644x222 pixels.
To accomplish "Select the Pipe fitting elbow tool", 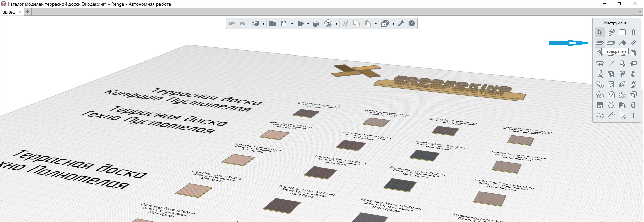I will [633, 74].
